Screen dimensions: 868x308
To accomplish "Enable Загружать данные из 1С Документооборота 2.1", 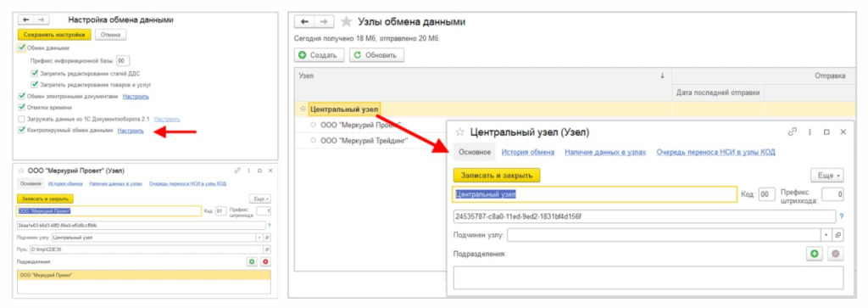I will tap(21, 119).
